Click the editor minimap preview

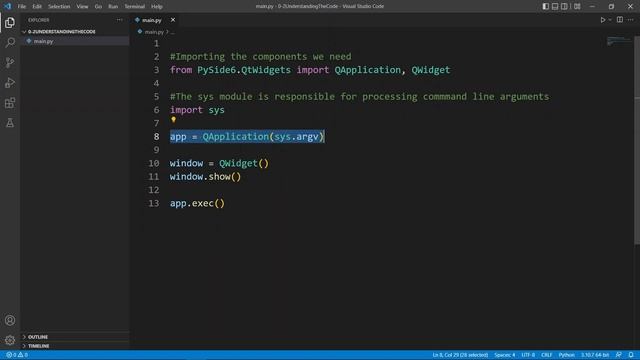coord(618,40)
